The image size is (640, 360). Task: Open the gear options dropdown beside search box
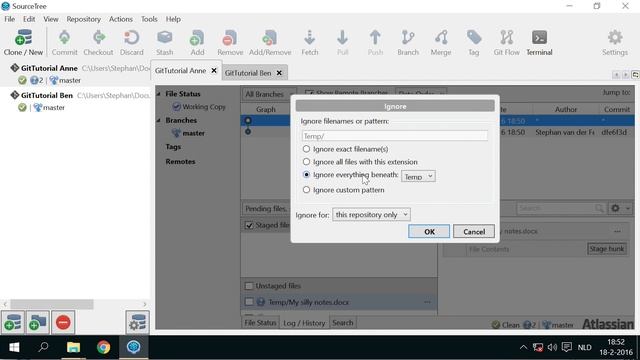tap(620, 209)
